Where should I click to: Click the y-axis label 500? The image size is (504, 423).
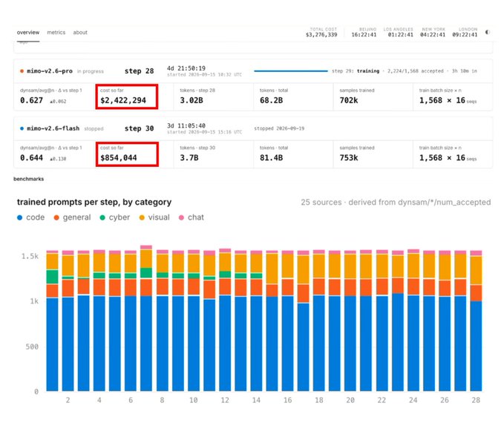(32, 347)
